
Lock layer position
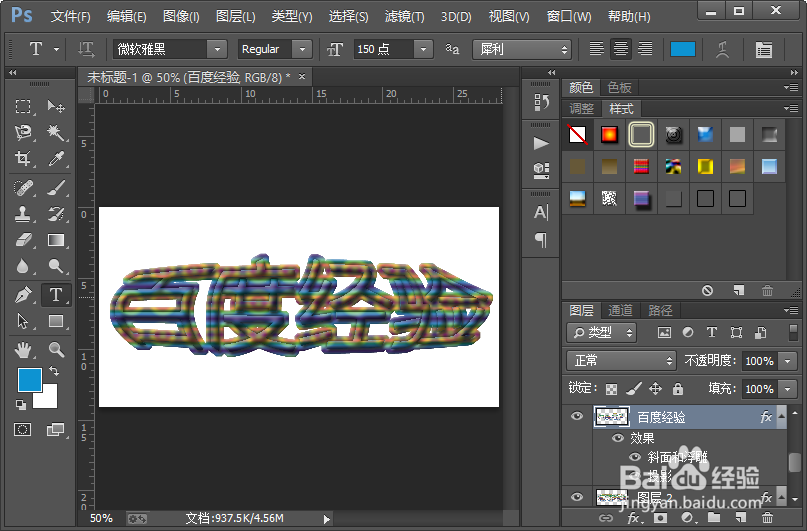click(655, 388)
